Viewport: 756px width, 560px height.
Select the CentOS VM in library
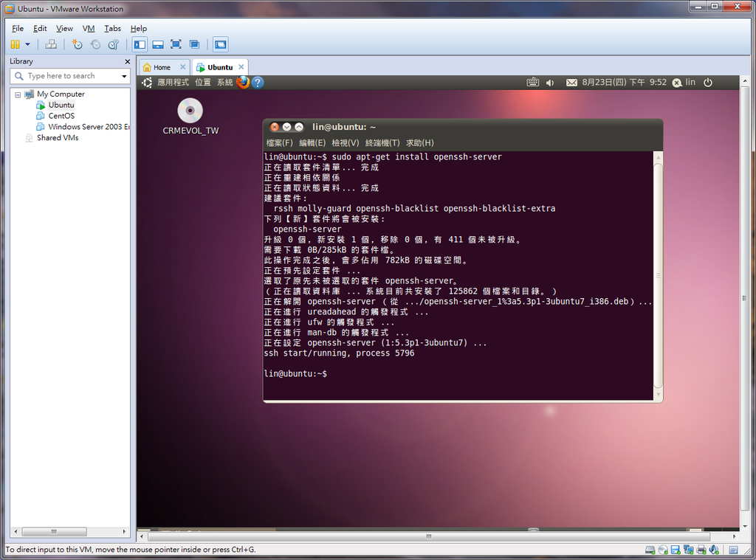coord(61,116)
